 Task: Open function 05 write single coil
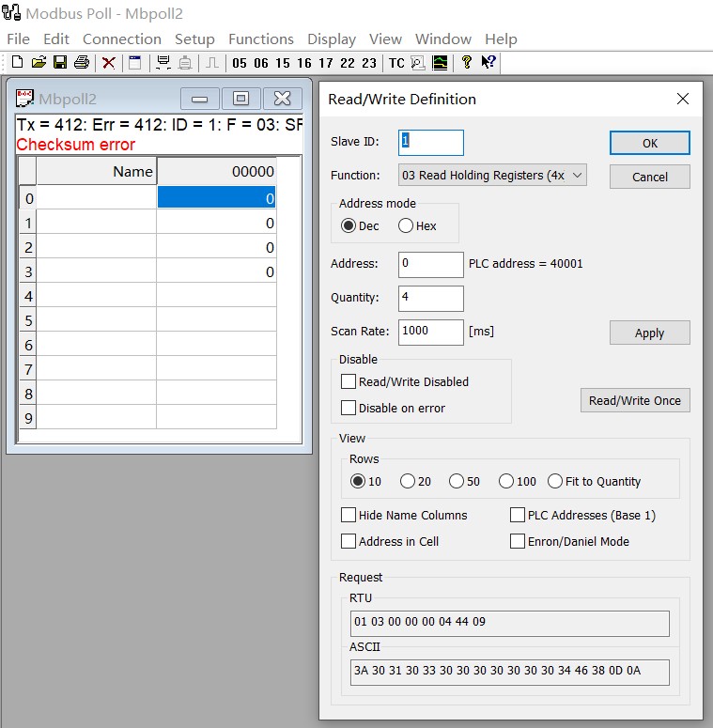click(x=240, y=63)
